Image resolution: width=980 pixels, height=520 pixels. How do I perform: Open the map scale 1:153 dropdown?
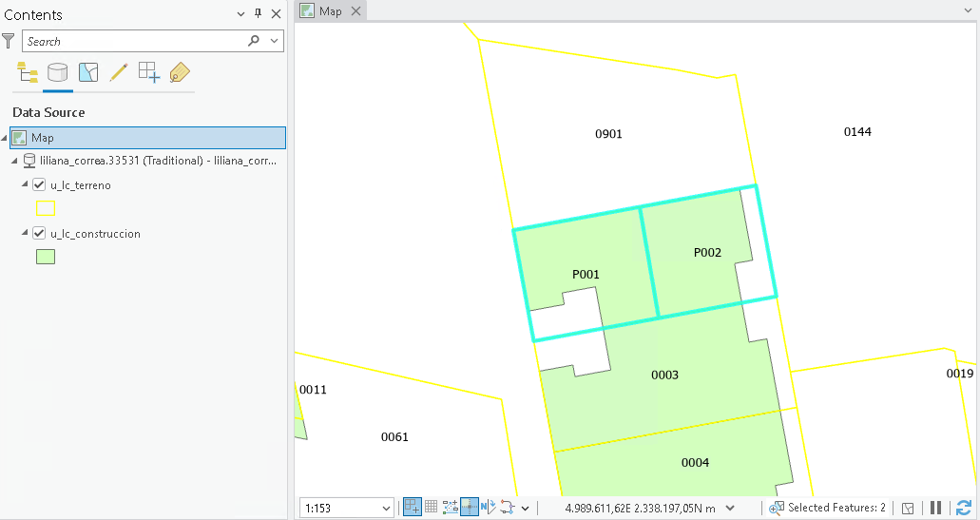[x=386, y=509]
